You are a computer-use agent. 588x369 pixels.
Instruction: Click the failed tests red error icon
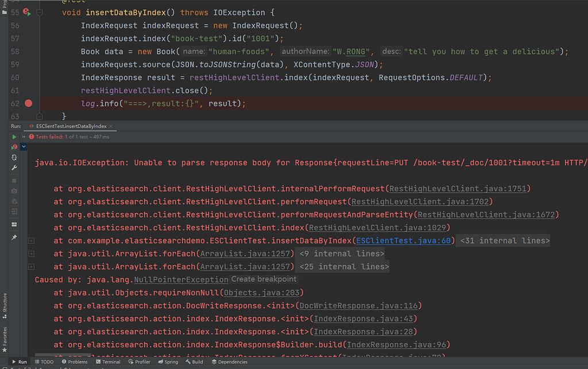31,137
